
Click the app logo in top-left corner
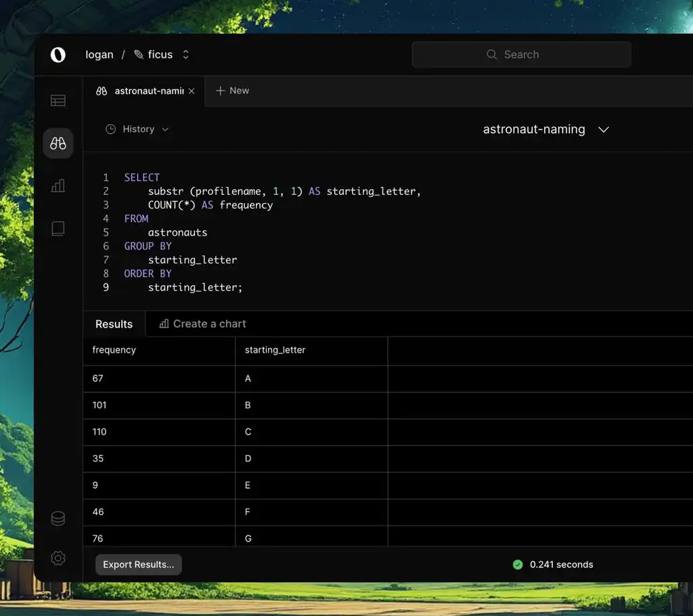coord(58,55)
